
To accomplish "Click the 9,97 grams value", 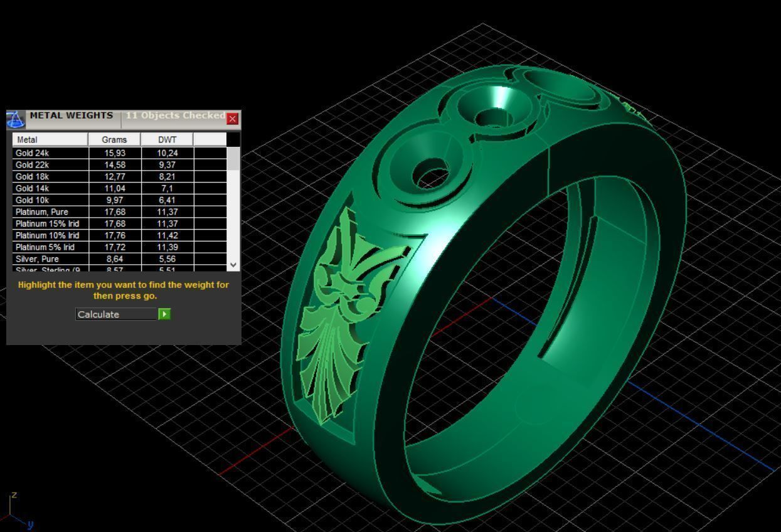I will click(x=115, y=200).
